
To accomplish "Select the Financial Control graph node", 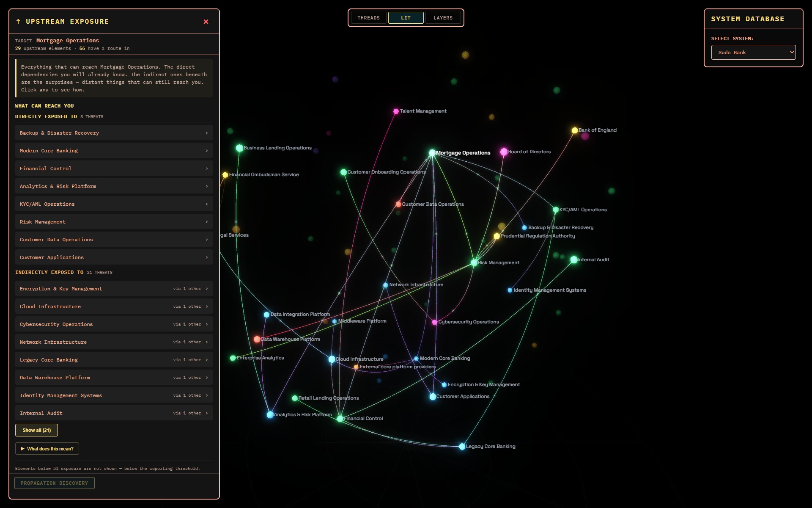I will tap(340, 419).
